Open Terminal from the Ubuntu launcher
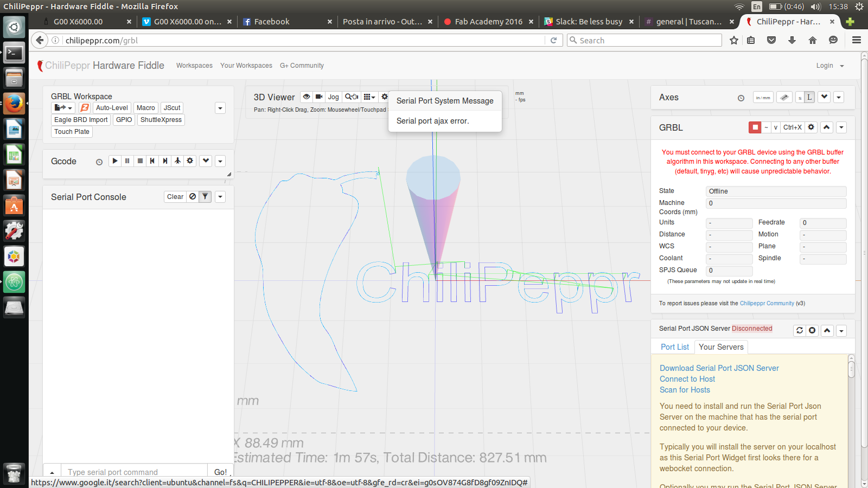 coord(14,53)
